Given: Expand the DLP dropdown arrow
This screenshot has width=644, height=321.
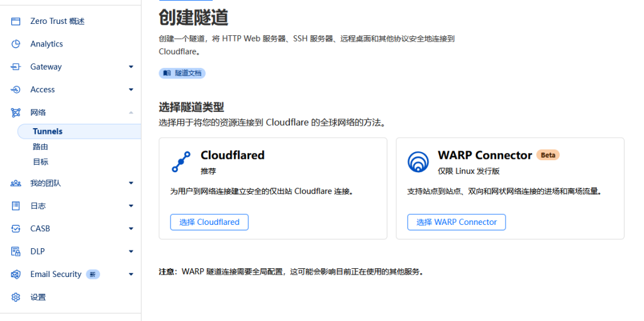Looking at the screenshot, I should tap(131, 251).
